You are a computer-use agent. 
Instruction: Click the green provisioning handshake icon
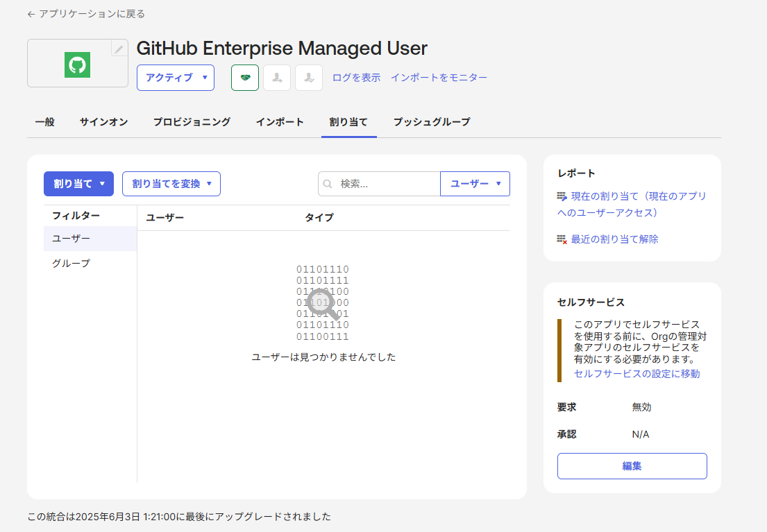(x=244, y=78)
